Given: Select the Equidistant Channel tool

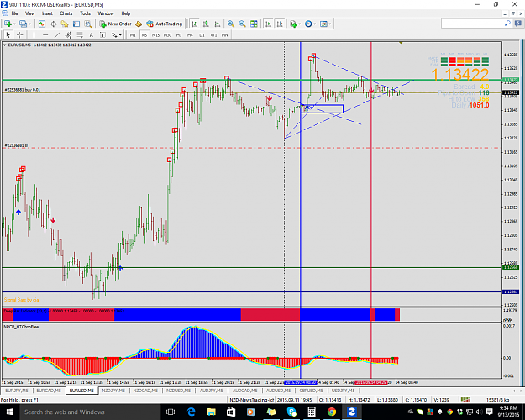Looking at the screenshot, I should (x=68, y=34).
